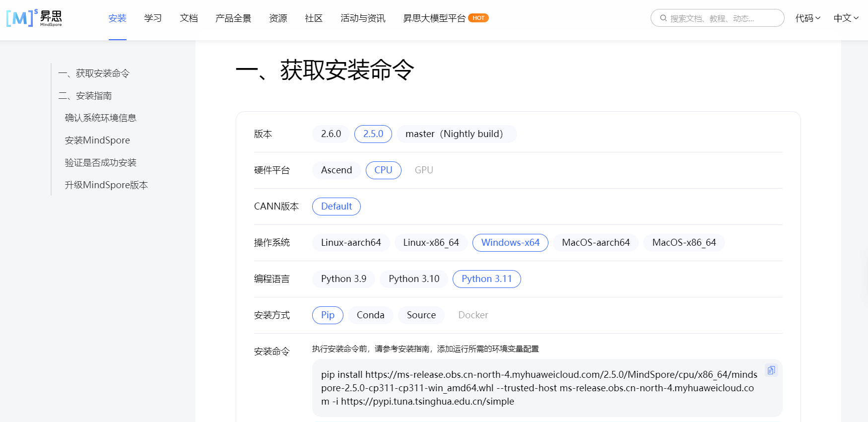
Task: Select Linux-aarch64 operating system
Action: (x=351, y=243)
